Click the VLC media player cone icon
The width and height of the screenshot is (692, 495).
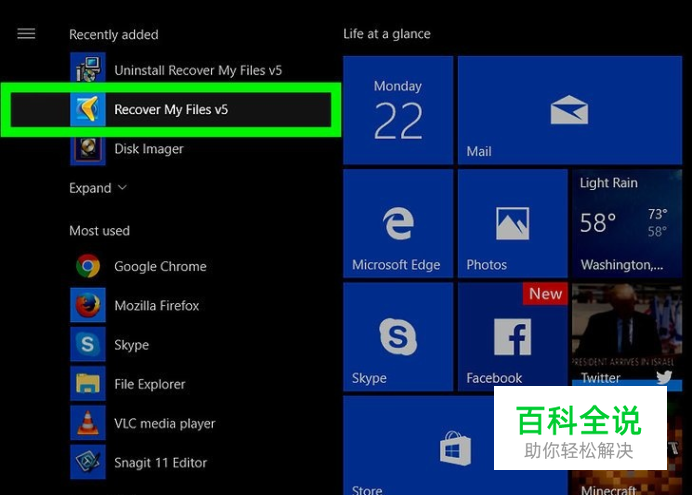(x=88, y=423)
